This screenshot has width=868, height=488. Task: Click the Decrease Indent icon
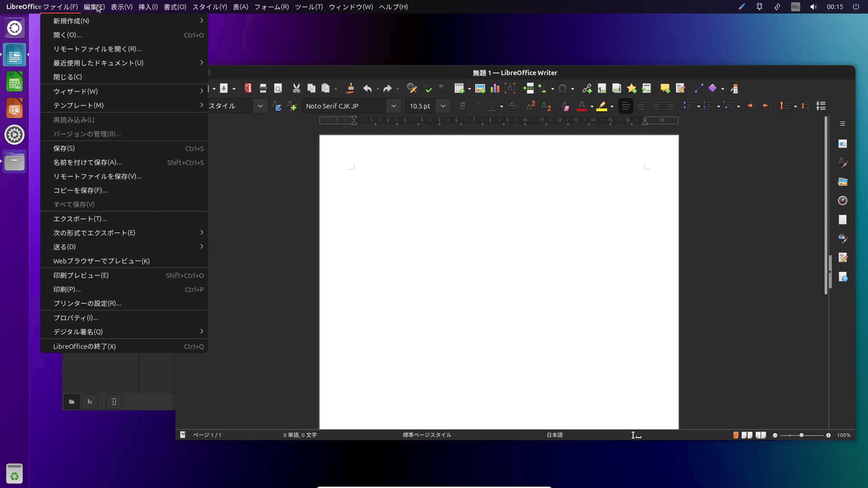pyautogui.click(x=766, y=106)
